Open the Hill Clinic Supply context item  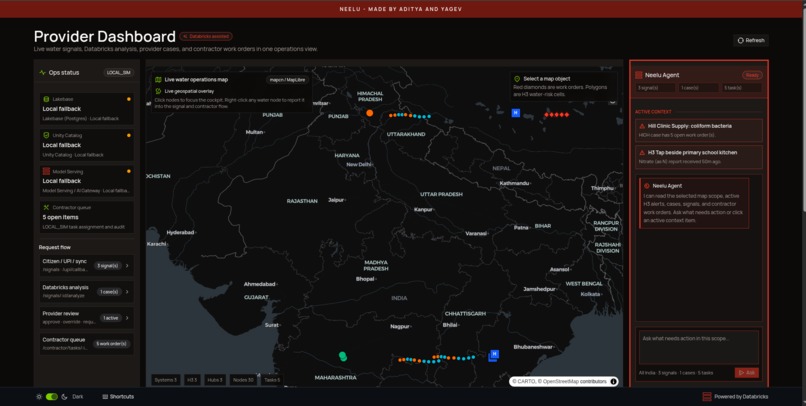point(699,131)
